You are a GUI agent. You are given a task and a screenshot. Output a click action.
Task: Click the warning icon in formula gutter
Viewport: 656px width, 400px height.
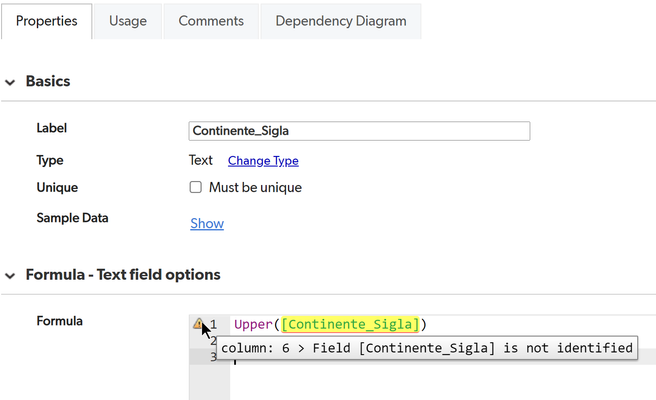click(198, 323)
